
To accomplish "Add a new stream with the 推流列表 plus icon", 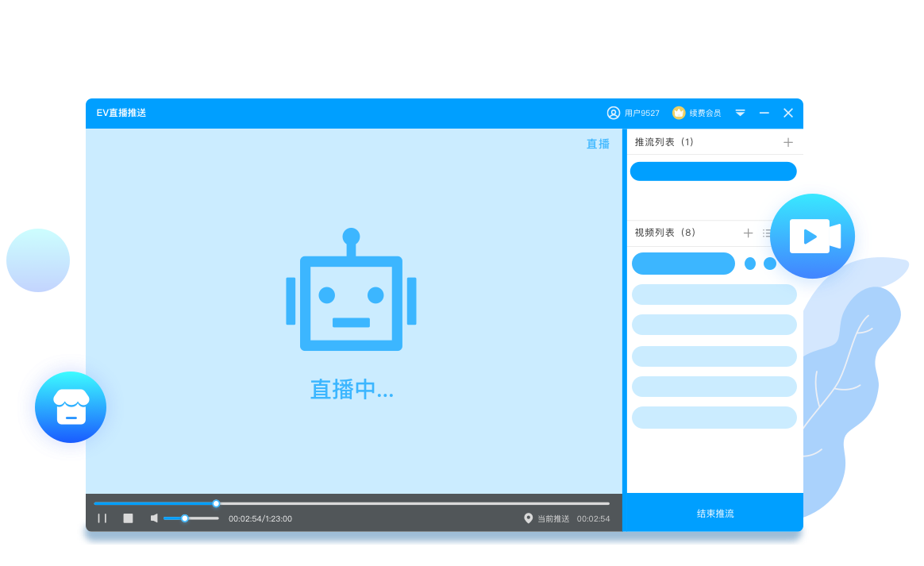I will (787, 141).
